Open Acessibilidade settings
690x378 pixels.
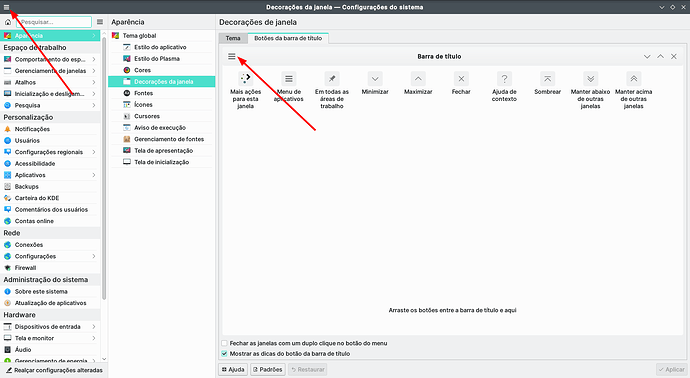pos(50,163)
